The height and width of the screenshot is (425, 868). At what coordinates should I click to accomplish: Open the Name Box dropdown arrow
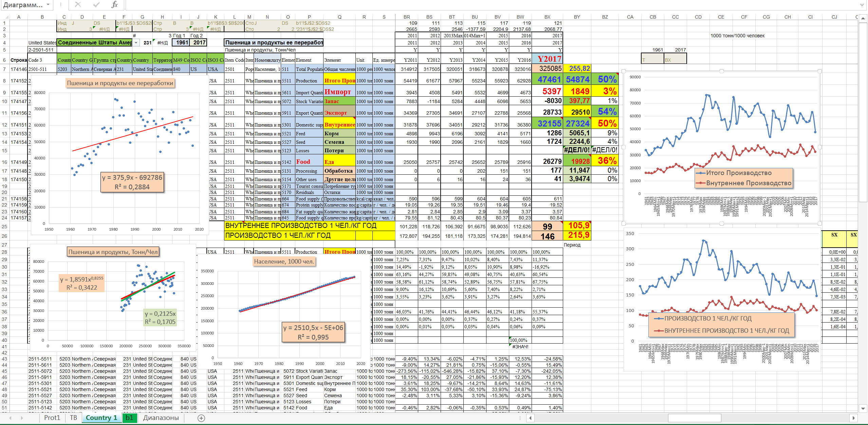[x=48, y=5]
